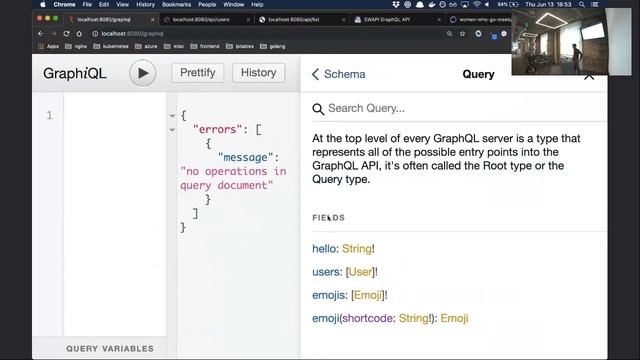The width and height of the screenshot is (640, 360).
Task: Collapse the root JSON object fold arrow
Action: point(172,116)
